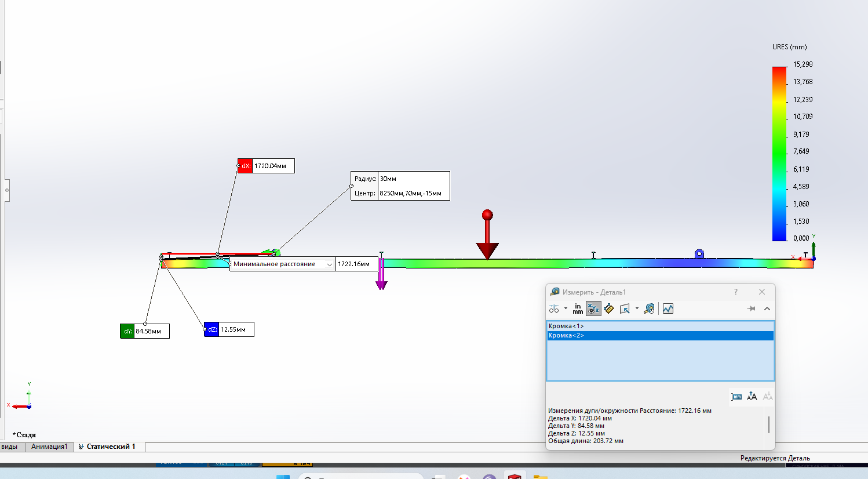Screen dimensions: 868x479
Task: Open the Projected On dropdown arrow
Action: [x=637, y=309]
